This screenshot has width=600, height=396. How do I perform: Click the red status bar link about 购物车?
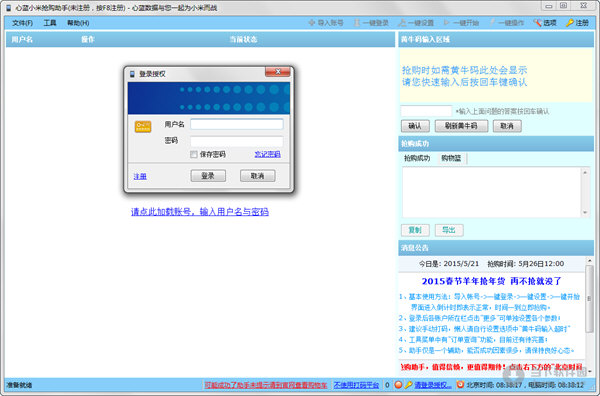(x=266, y=385)
